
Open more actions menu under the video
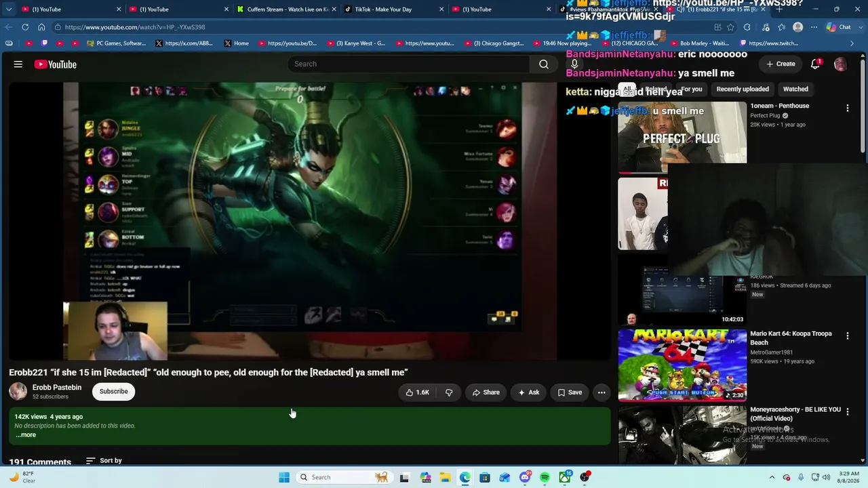point(601,392)
